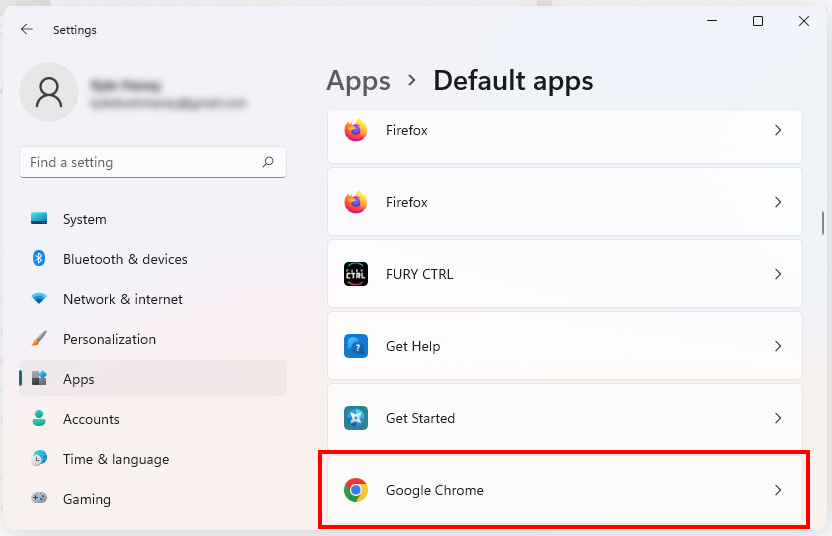Expand the Get Help chevron
Image resolution: width=832 pixels, height=536 pixels.
[x=778, y=346]
